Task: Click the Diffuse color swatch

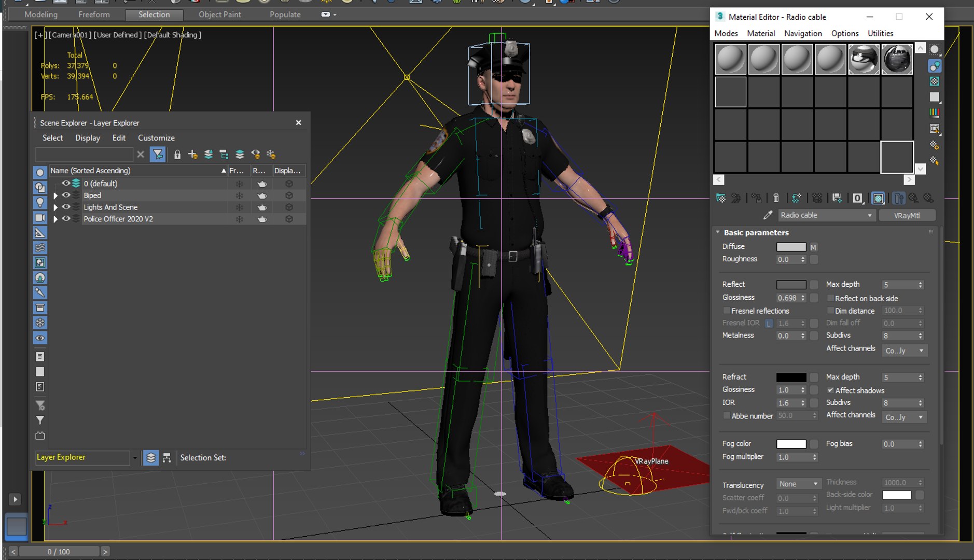Action: click(x=791, y=247)
